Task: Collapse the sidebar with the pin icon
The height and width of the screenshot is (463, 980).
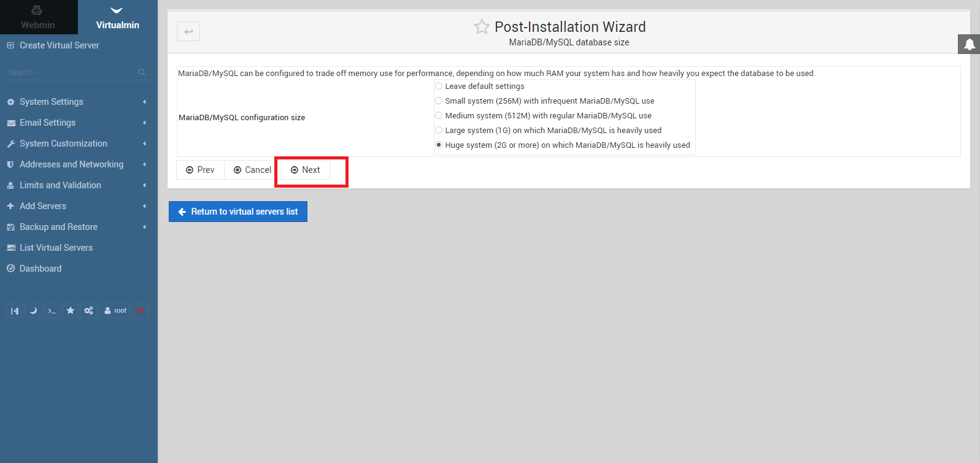Action: tap(15, 311)
